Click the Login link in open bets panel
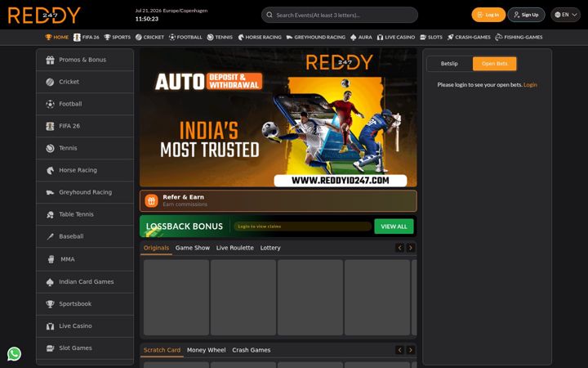The image size is (588, 368). tap(530, 85)
